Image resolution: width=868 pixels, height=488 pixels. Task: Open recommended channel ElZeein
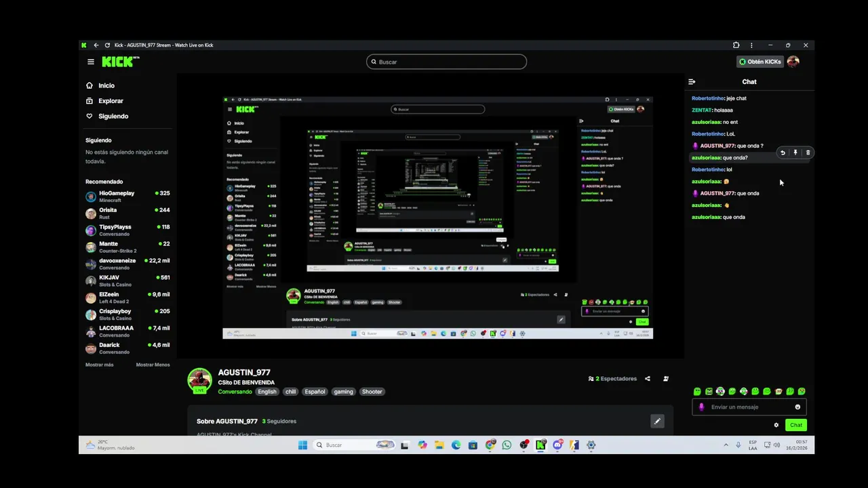127,297
